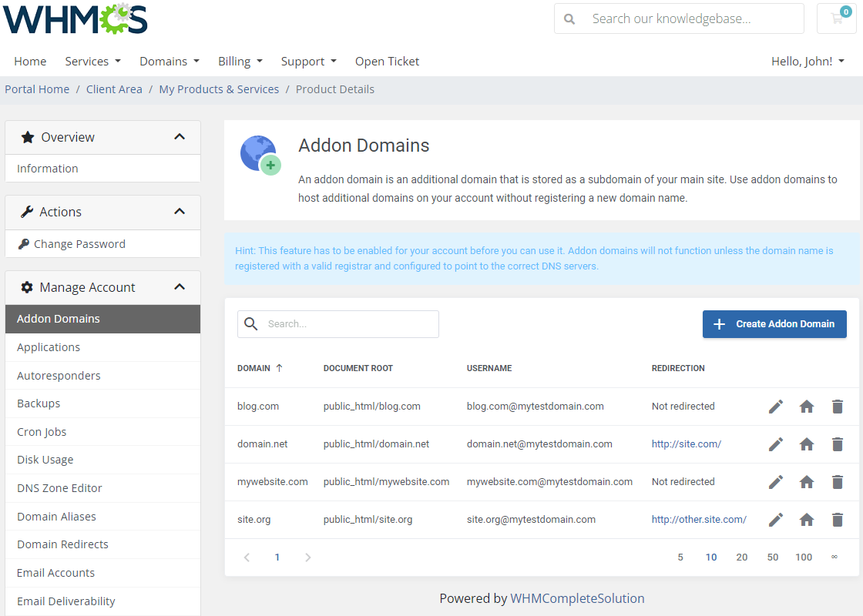The image size is (863, 616).
Task: Focus the knowledgebase search field
Action: tap(679, 18)
